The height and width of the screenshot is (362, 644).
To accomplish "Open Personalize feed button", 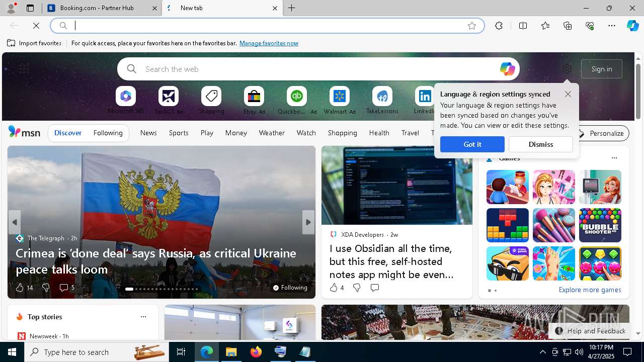I will 601,133.
